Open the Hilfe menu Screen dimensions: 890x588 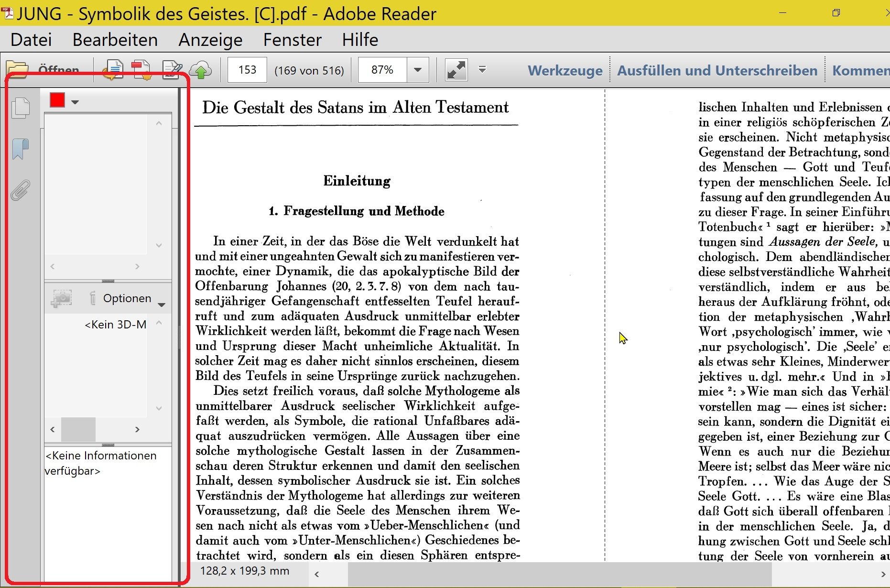(360, 40)
